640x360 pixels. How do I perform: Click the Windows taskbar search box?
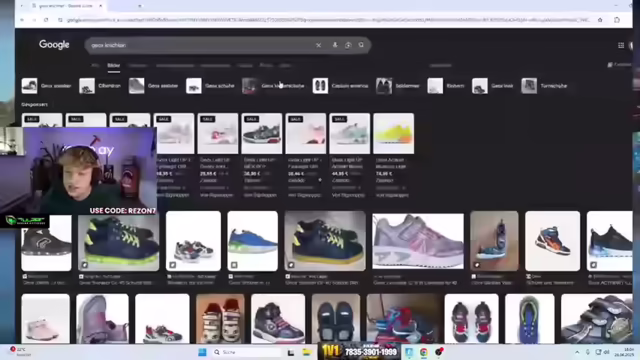coord(247,352)
